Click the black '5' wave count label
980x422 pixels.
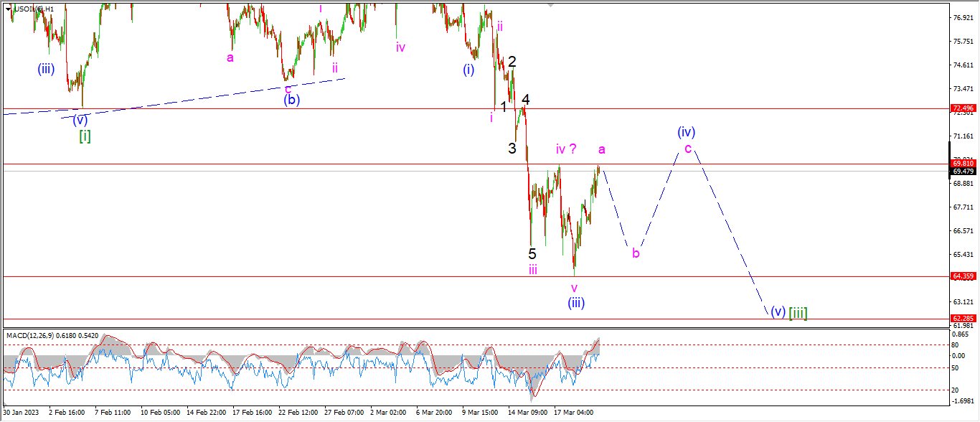click(532, 253)
